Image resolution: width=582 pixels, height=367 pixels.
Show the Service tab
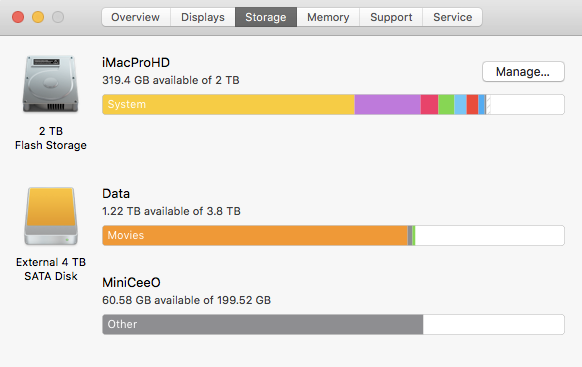coord(452,17)
